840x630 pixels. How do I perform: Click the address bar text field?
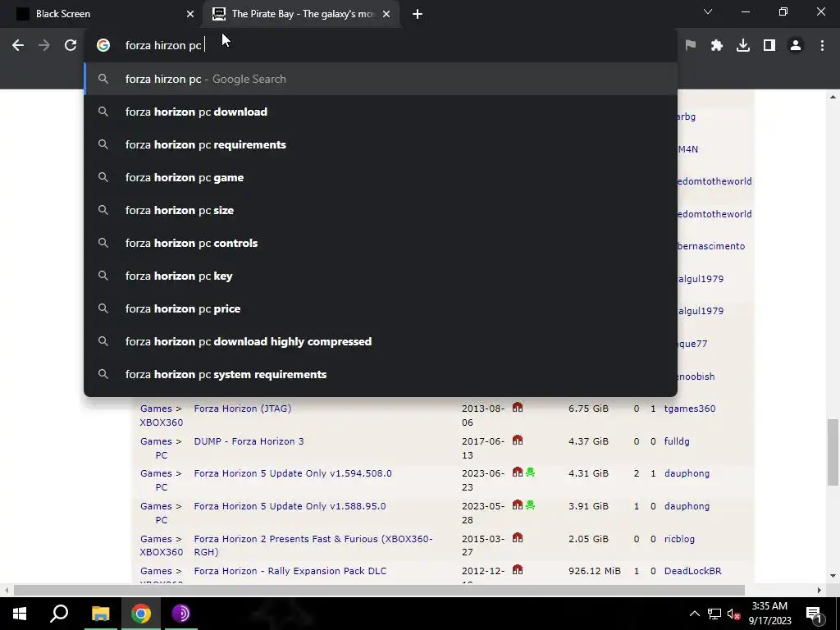(381, 46)
